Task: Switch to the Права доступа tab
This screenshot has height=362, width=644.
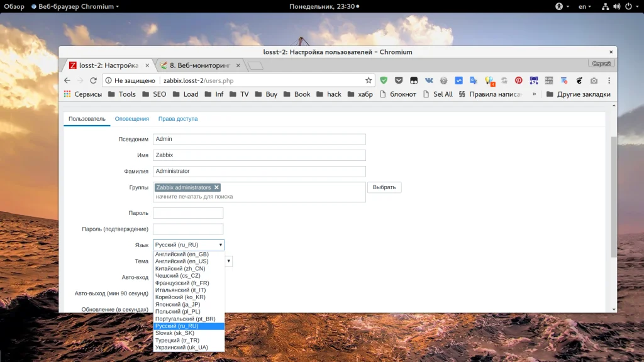Action: (x=177, y=119)
